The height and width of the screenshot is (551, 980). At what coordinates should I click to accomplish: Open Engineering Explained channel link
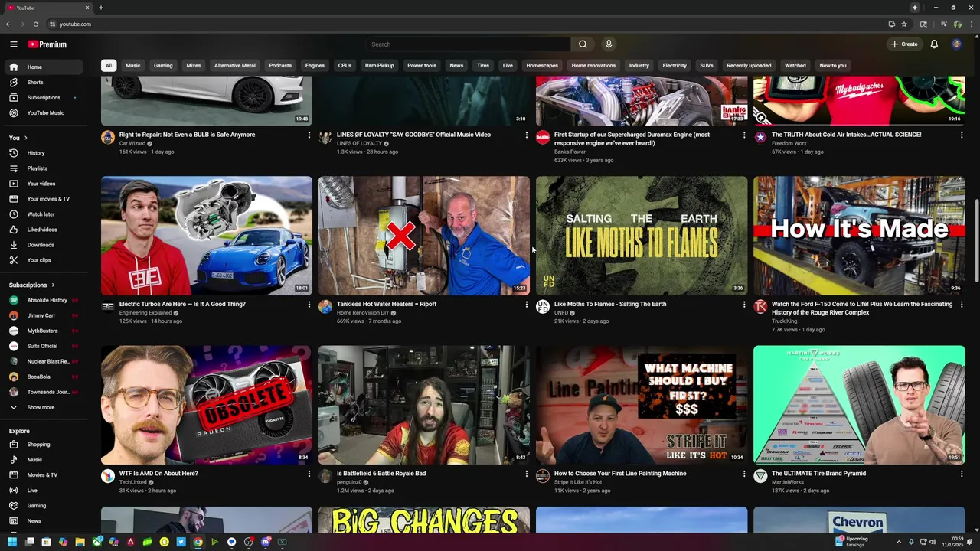(144, 313)
